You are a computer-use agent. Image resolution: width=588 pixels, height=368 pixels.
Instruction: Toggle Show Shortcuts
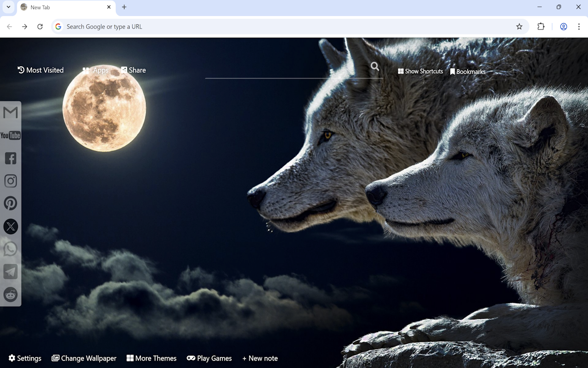tap(420, 71)
